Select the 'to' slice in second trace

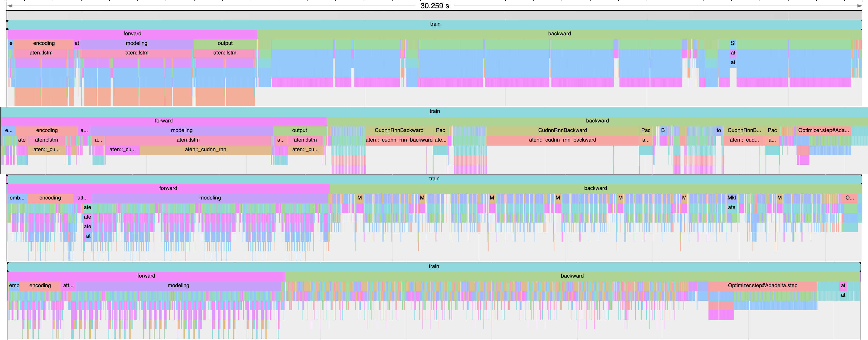point(718,130)
